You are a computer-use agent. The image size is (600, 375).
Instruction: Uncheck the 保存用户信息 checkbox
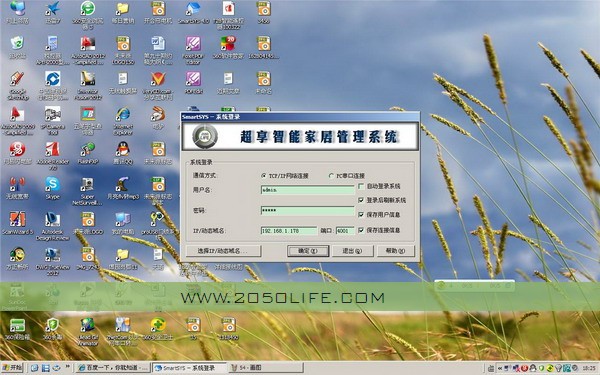point(361,215)
